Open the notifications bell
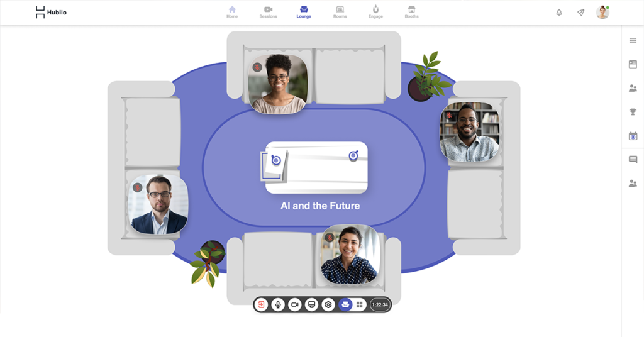644x337 pixels. (x=559, y=13)
